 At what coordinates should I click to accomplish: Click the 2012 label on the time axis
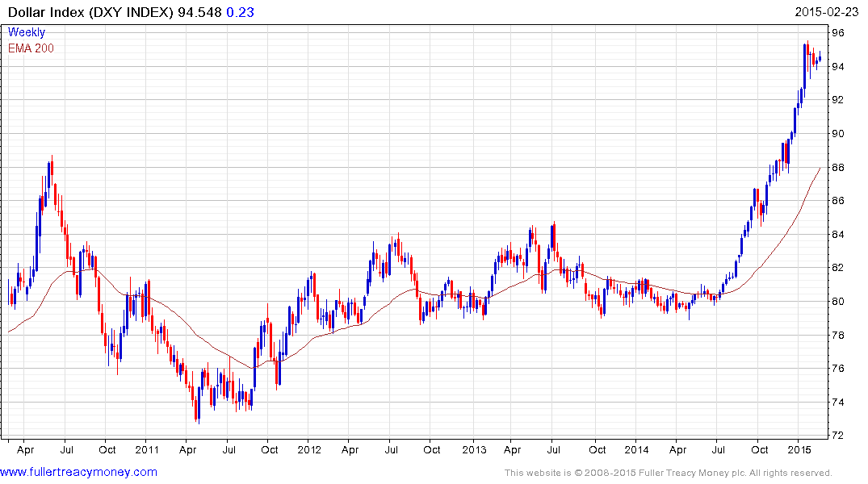pyautogui.click(x=309, y=449)
